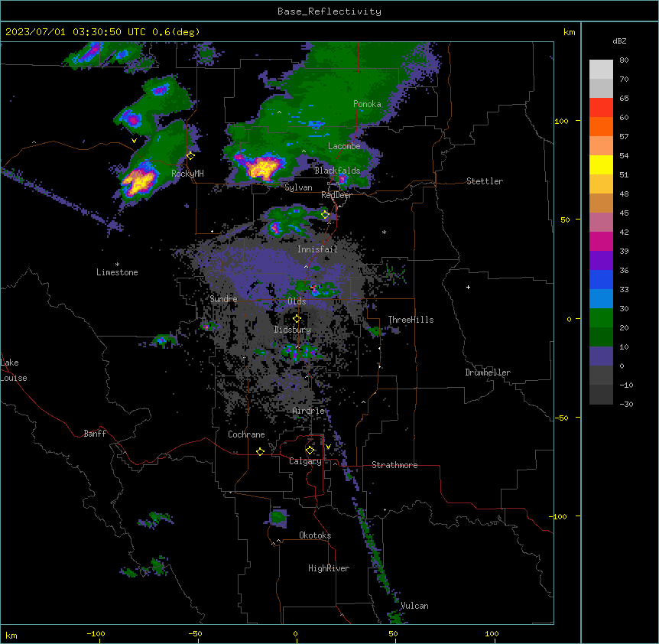Screen dimensions: 659x644
Task: Select the asterisk marker above Limestone label
Action: click(117, 265)
